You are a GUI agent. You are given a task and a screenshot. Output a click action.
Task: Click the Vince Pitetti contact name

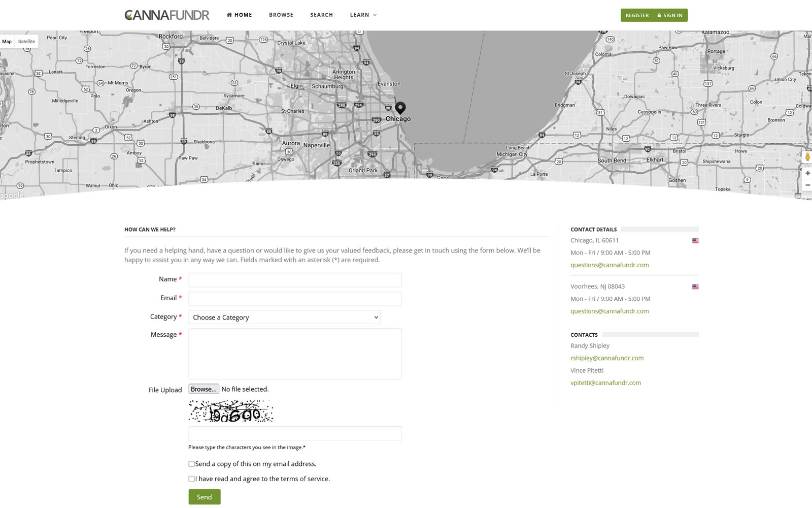587,371
